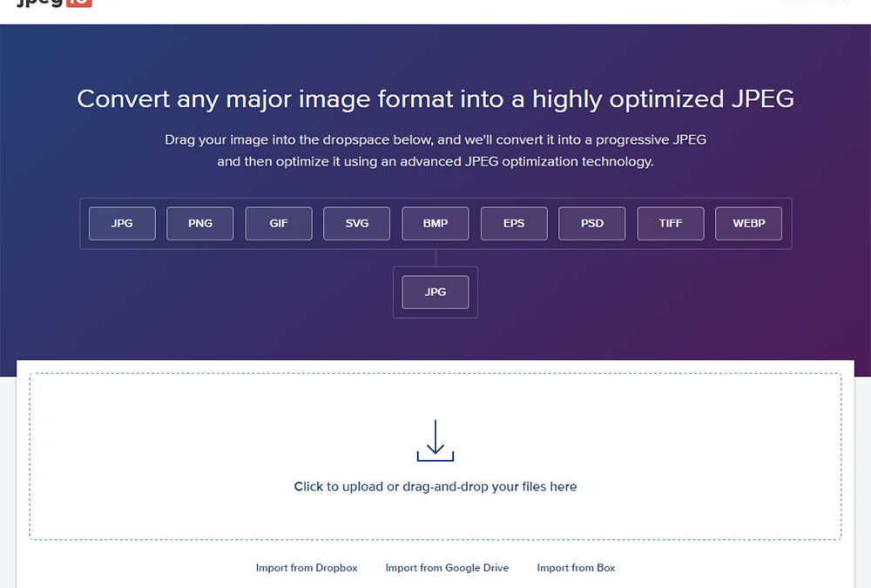Image resolution: width=871 pixels, height=588 pixels.
Task: Open Import from Google Drive
Action: click(x=447, y=568)
